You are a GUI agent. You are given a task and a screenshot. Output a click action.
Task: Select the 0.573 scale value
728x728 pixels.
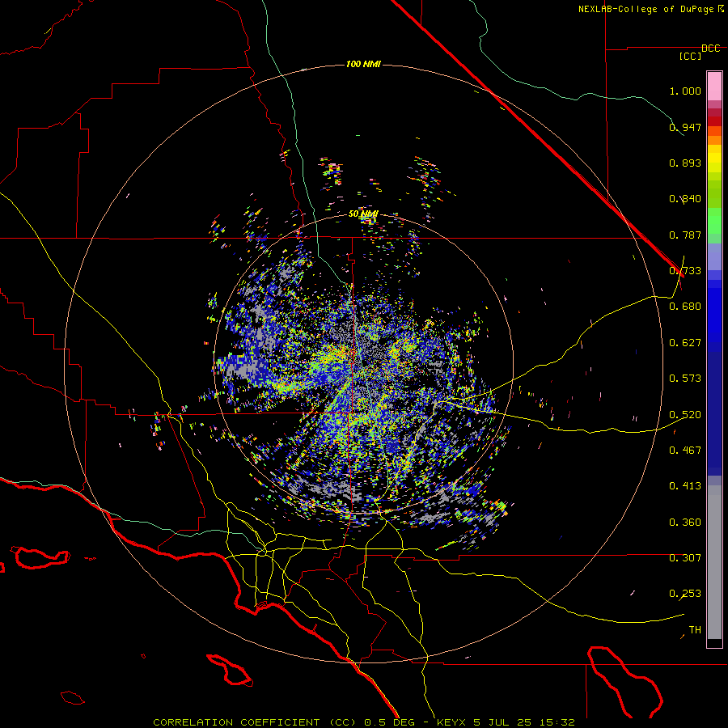click(x=685, y=379)
